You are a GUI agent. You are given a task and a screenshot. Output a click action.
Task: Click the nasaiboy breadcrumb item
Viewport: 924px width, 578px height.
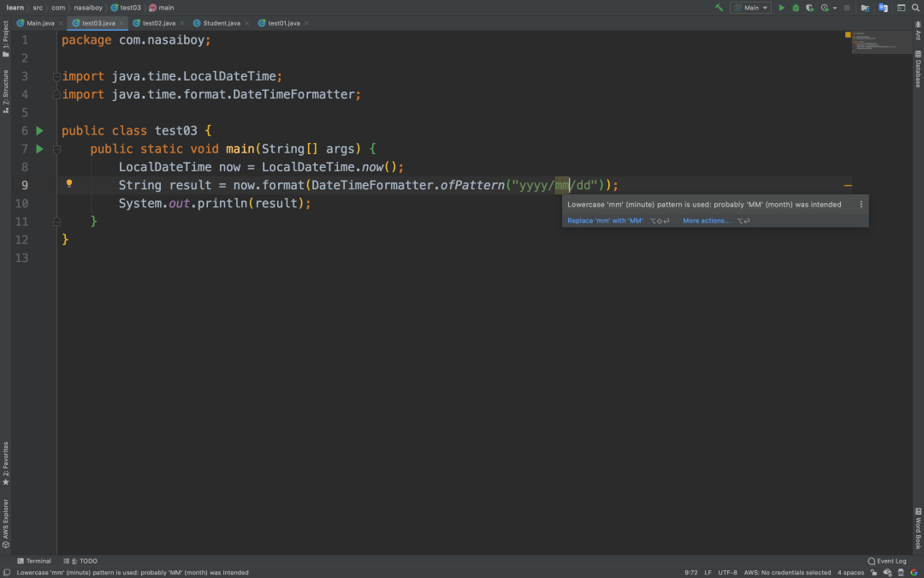click(88, 7)
